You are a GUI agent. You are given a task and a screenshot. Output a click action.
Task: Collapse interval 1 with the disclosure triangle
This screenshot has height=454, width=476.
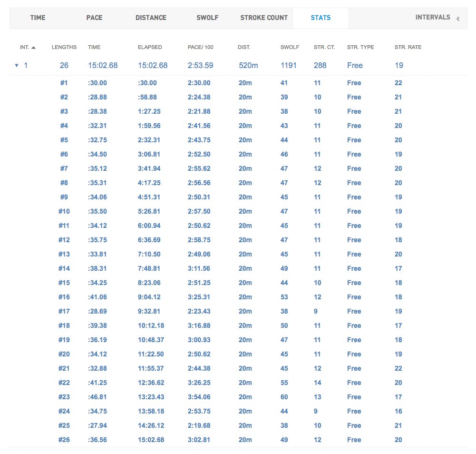click(x=17, y=65)
